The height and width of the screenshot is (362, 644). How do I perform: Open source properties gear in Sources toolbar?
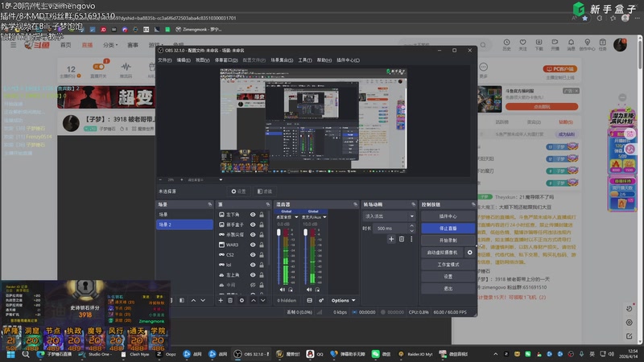[x=242, y=300]
